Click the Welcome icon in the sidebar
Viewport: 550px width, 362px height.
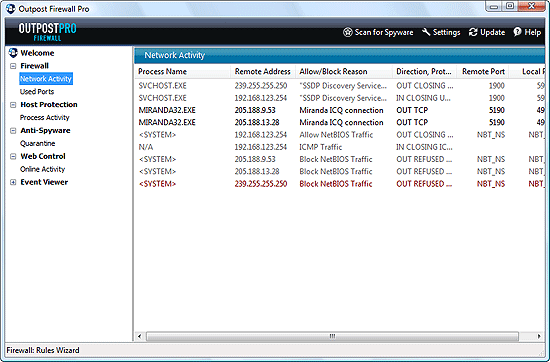click(x=13, y=53)
